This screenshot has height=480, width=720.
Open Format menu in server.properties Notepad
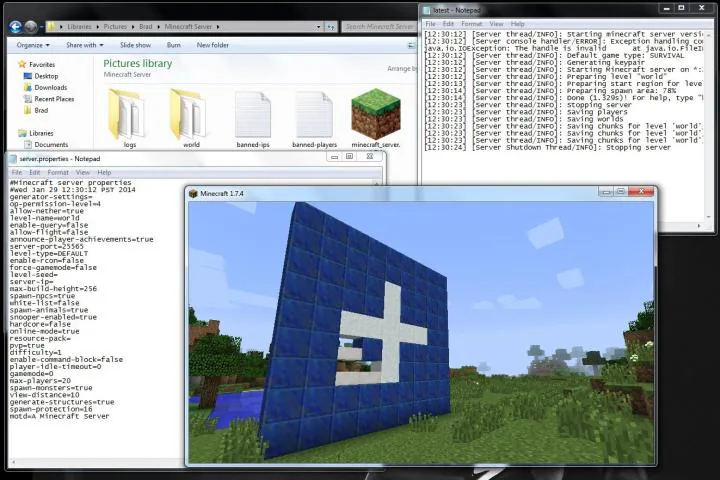coord(58,172)
